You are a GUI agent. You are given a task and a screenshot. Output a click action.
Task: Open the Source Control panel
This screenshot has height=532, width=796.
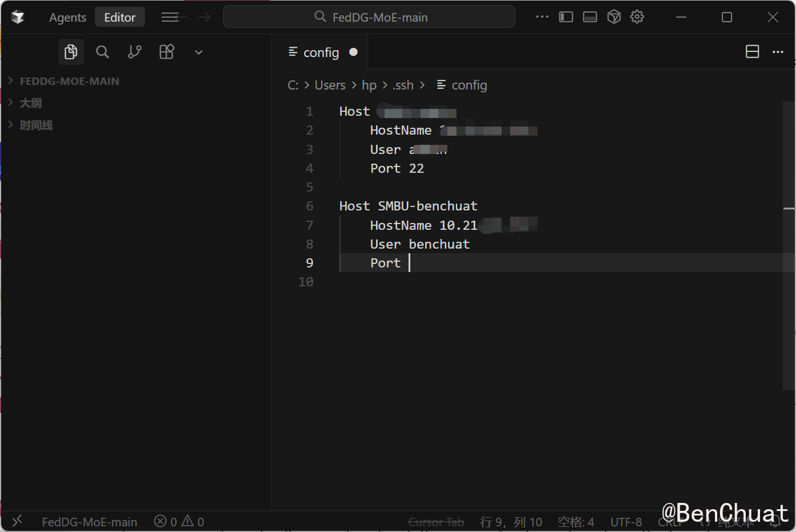point(135,52)
